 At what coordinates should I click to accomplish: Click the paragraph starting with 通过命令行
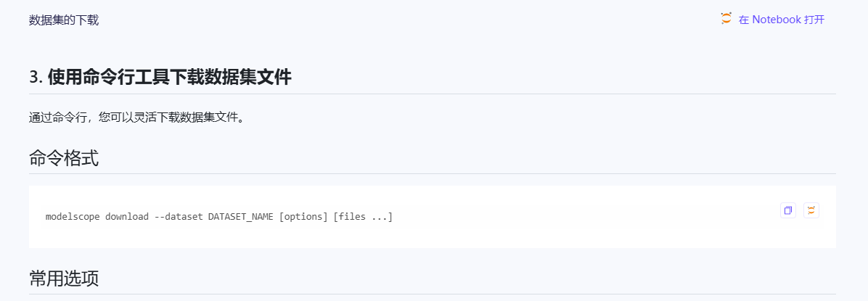[x=136, y=117]
